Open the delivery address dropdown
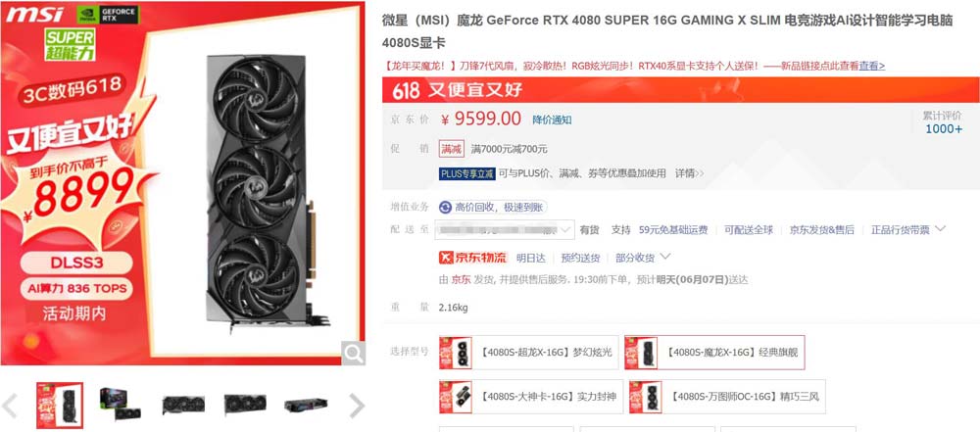This screenshot has width=980, height=432. click(x=505, y=229)
